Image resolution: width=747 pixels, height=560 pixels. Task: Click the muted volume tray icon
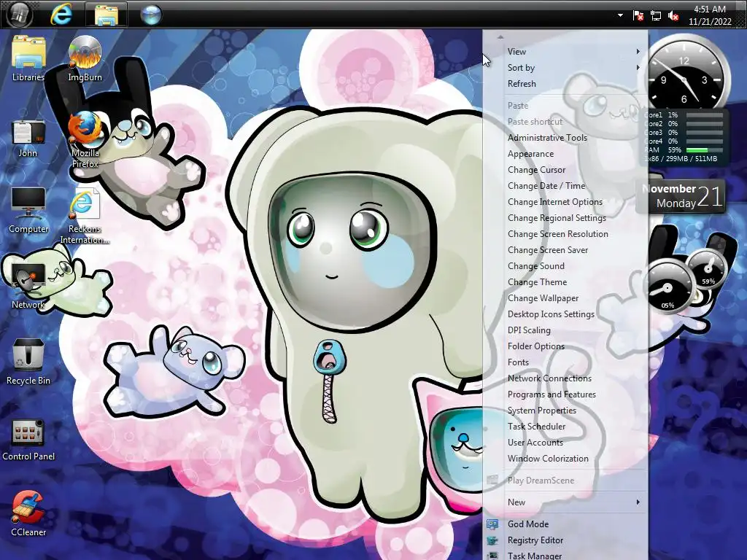[673, 16]
